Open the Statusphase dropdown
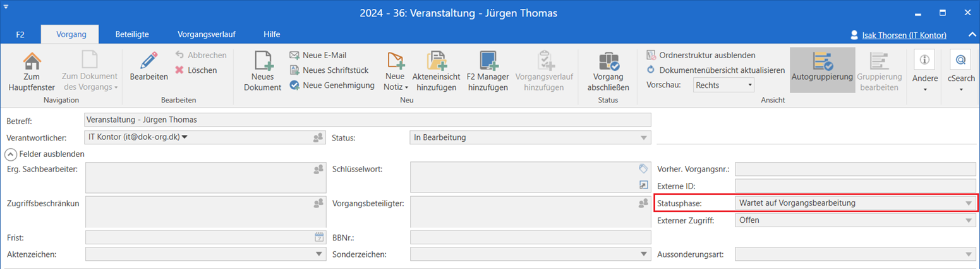The width and height of the screenshot is (980, 269). (x=968, y=203)
